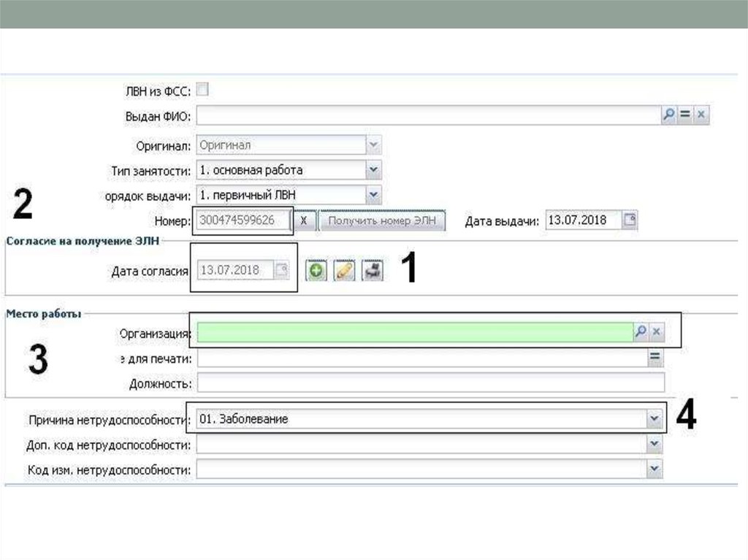Edit consent using the pencil icon

pyautogui.click(x=344, y=271)
